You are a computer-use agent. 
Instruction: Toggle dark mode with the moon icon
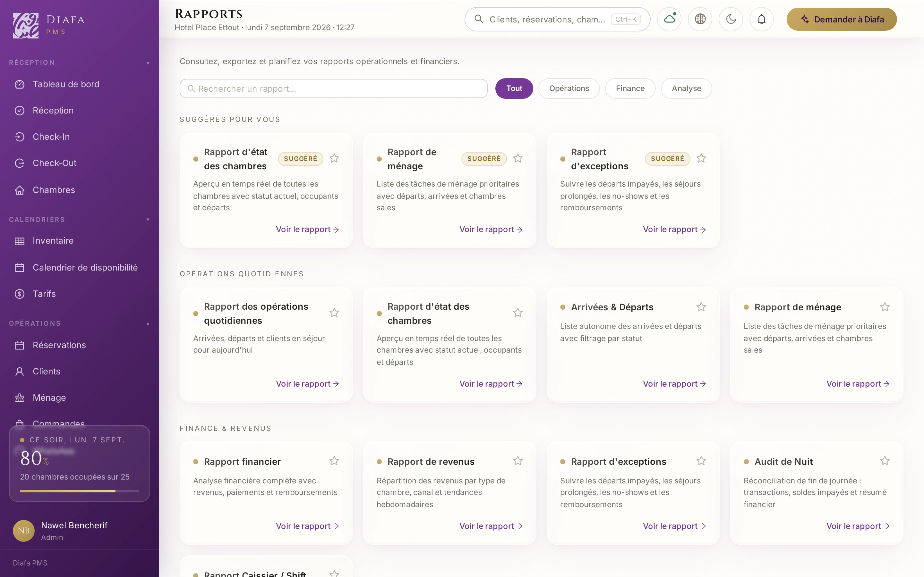click(x=731, y=19)
